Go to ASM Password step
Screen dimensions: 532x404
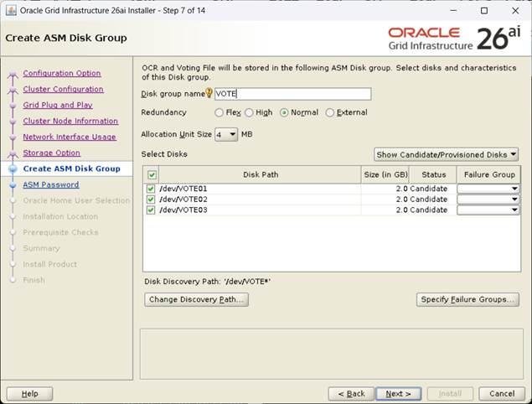(51, 184)
